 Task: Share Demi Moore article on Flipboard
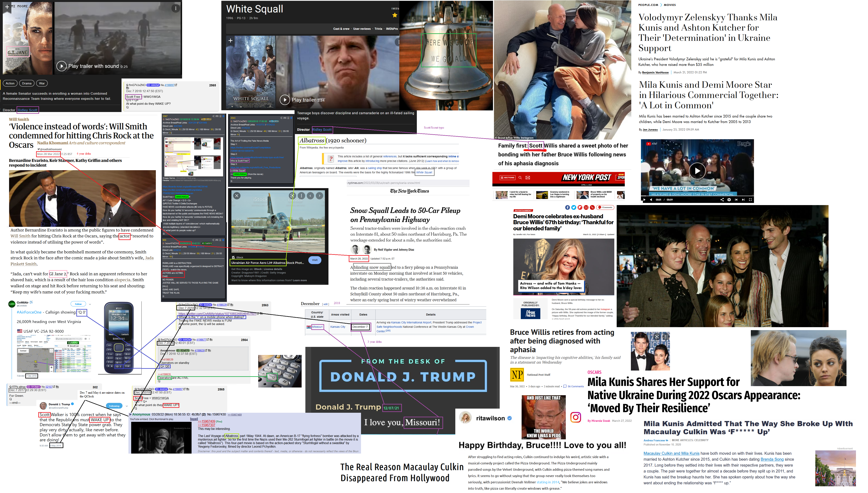580,208
